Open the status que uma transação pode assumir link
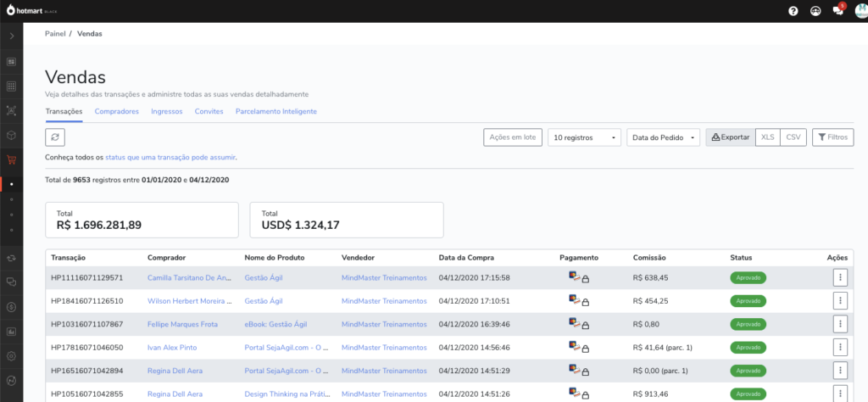Viewport: 868px width, 402px height. point(170,157)
